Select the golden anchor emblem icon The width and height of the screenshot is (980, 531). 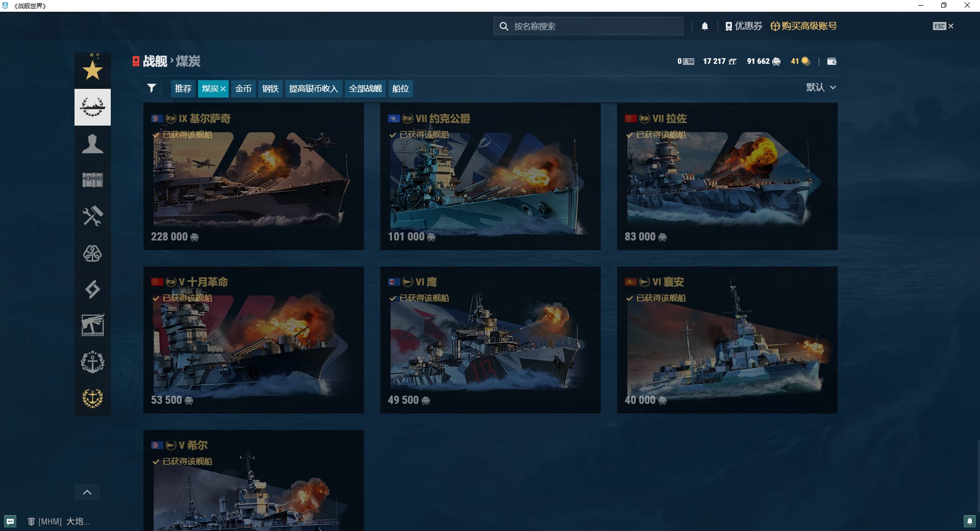pos(92,398)
